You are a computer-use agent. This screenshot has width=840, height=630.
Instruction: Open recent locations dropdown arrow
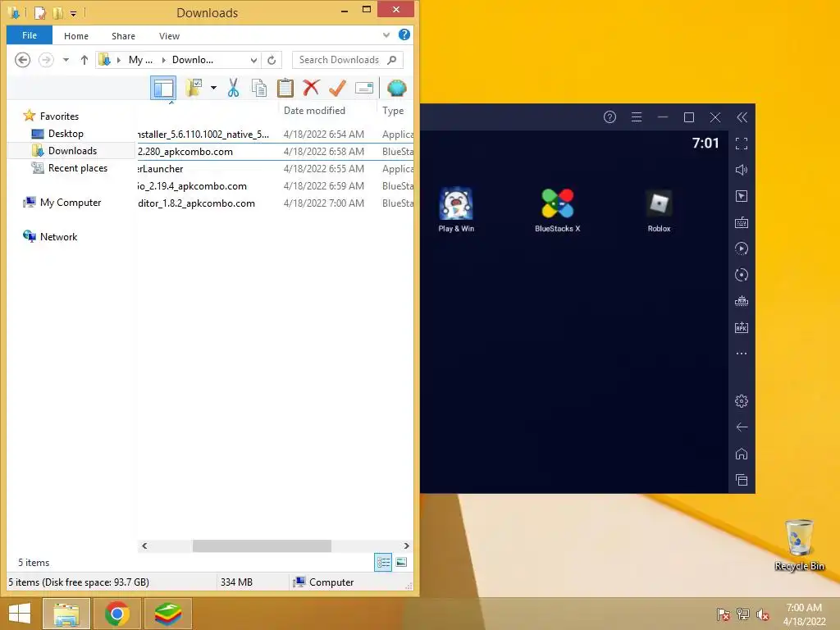click(66, 59)
